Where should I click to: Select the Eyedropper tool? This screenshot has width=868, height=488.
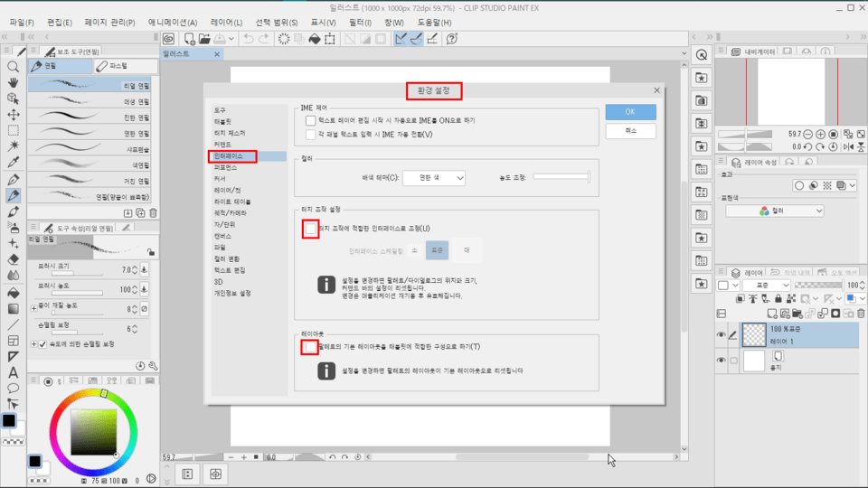point(14,162)
